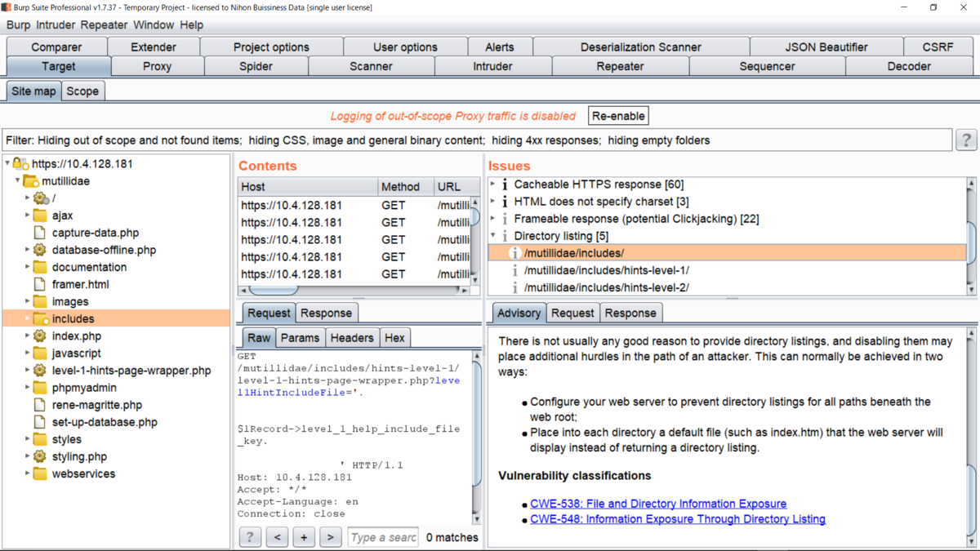Screen dimensions: 980x551
Task: Show the Response tab in contents panel
Action: (326, 313)
